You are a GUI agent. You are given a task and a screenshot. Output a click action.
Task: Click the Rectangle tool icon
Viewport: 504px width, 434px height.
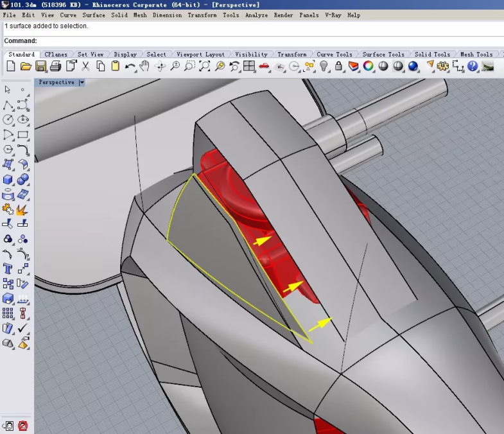point(23,135)
